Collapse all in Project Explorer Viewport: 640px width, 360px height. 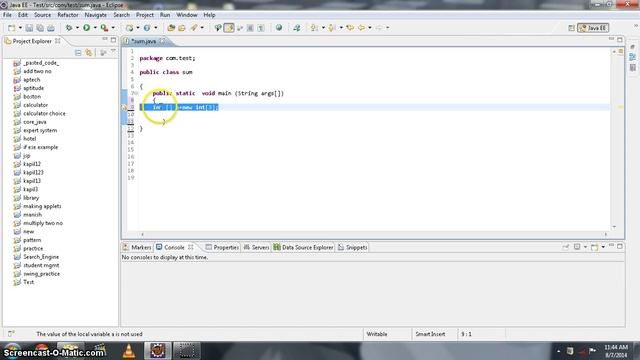click(x=78, y=53)
